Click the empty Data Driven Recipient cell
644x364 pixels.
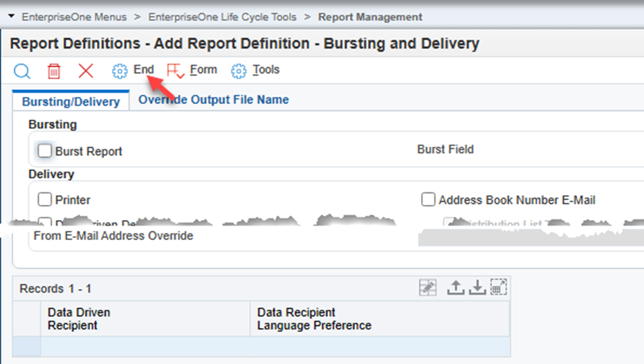pyautogui.click(x=145, y=346)
